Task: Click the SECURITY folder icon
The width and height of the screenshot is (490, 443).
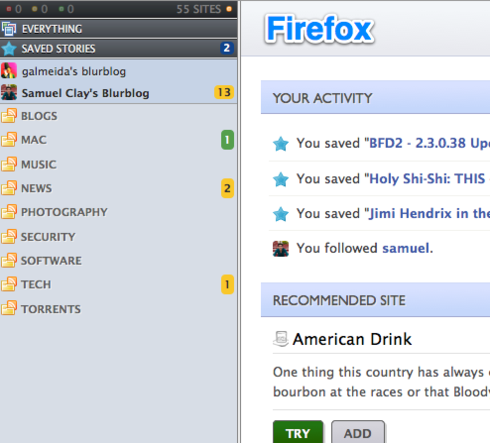Action: coord(9,236)
